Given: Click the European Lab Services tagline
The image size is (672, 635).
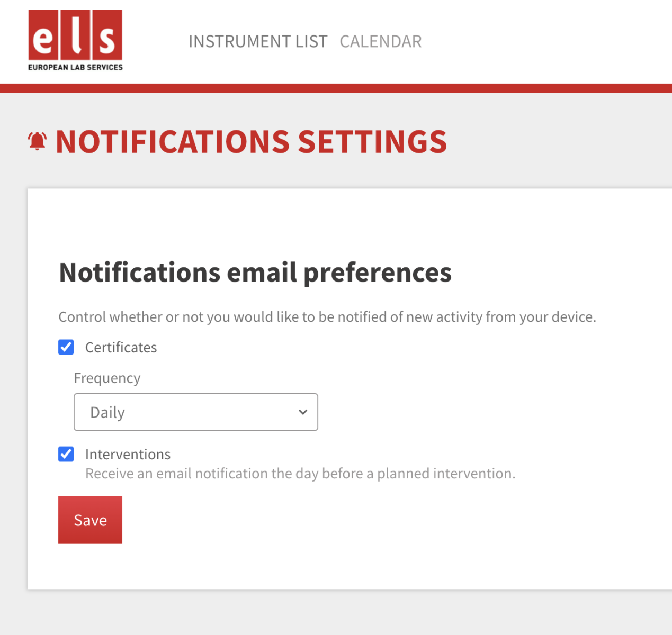Looking at the screenshot, I should click(75, 67).
